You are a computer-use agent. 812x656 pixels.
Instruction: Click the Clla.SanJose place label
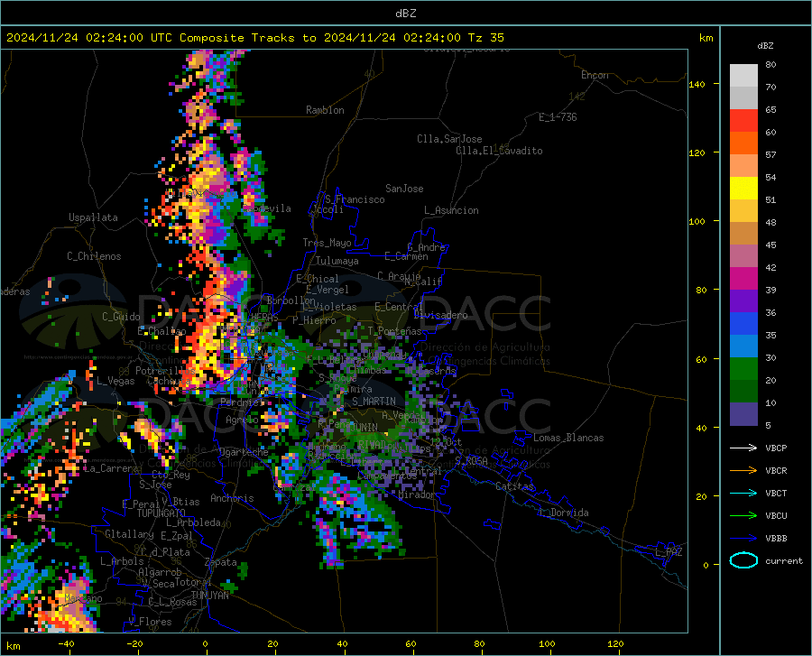pyautogui.click(x=449, y=139)
